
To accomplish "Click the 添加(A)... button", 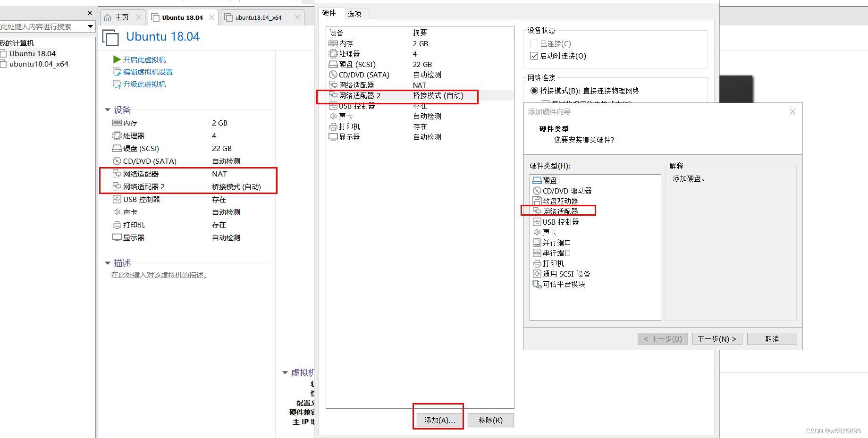I will click(440, 420).
